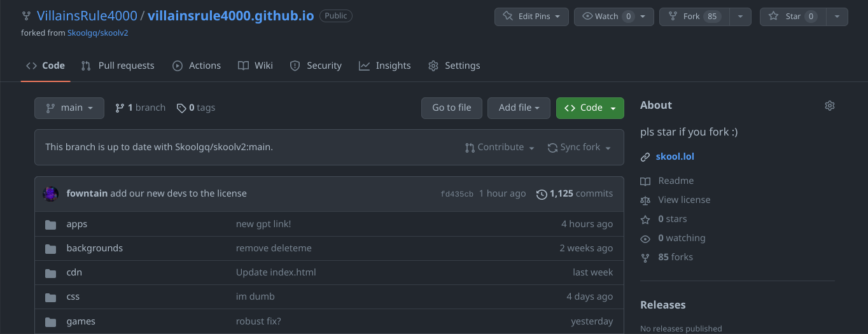
Task: Open the Sync fork dropdown
Action: point(579,148)
